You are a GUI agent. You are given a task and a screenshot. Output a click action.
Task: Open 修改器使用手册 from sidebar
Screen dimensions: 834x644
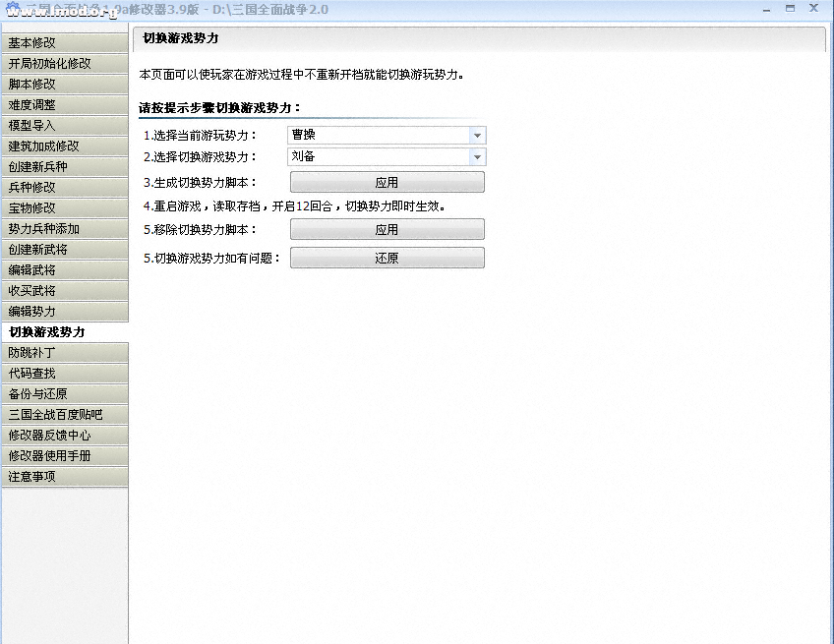pos(64,456)
